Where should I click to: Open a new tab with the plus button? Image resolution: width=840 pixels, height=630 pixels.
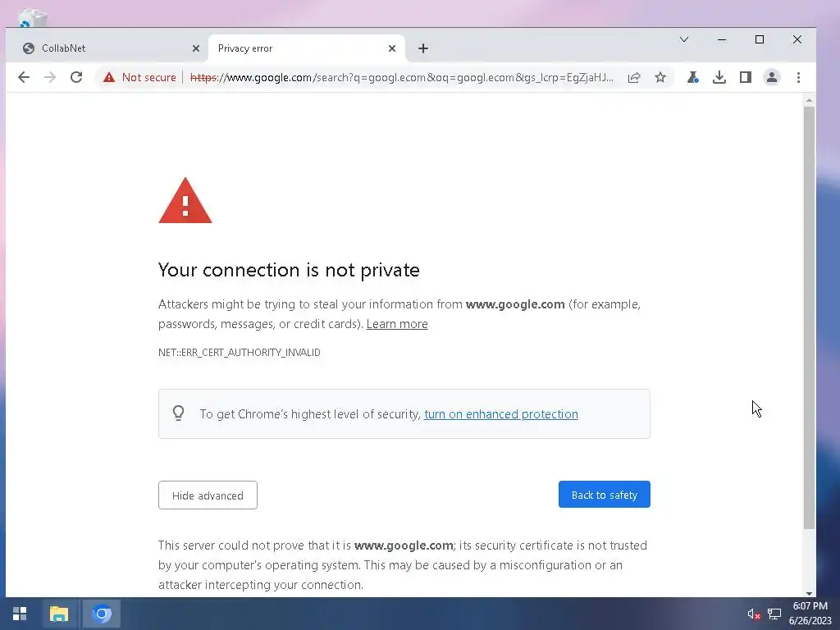pos(422,48)
